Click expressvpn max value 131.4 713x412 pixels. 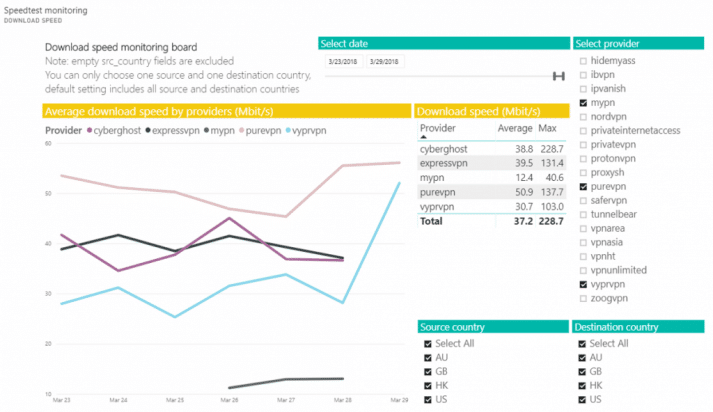coord(552,163)
